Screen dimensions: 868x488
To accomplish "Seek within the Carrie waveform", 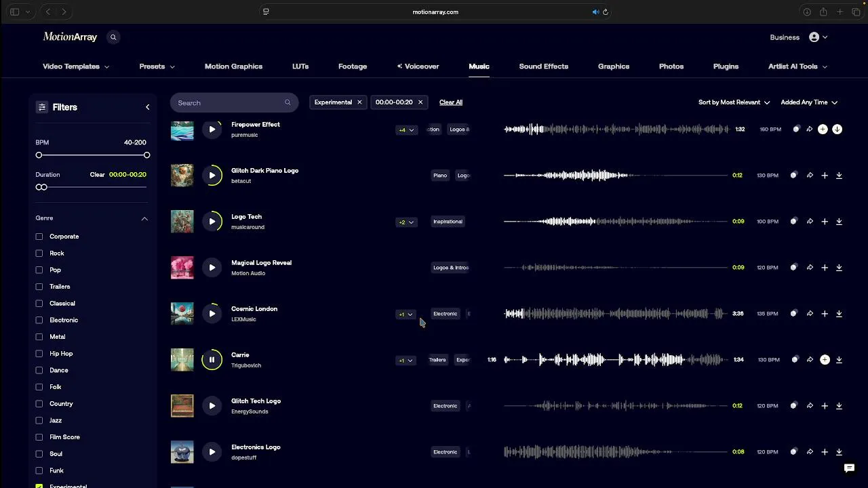I will [x=616, y=360].
